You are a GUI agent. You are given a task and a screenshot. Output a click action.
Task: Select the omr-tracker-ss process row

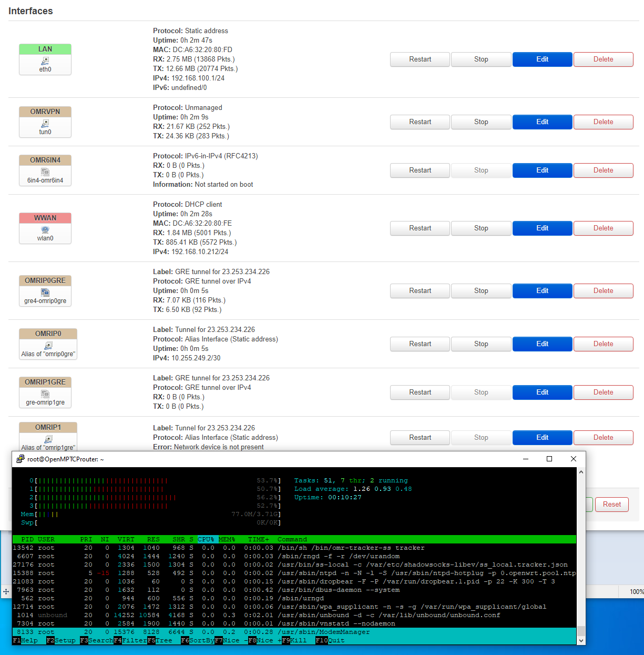(294, 548)
